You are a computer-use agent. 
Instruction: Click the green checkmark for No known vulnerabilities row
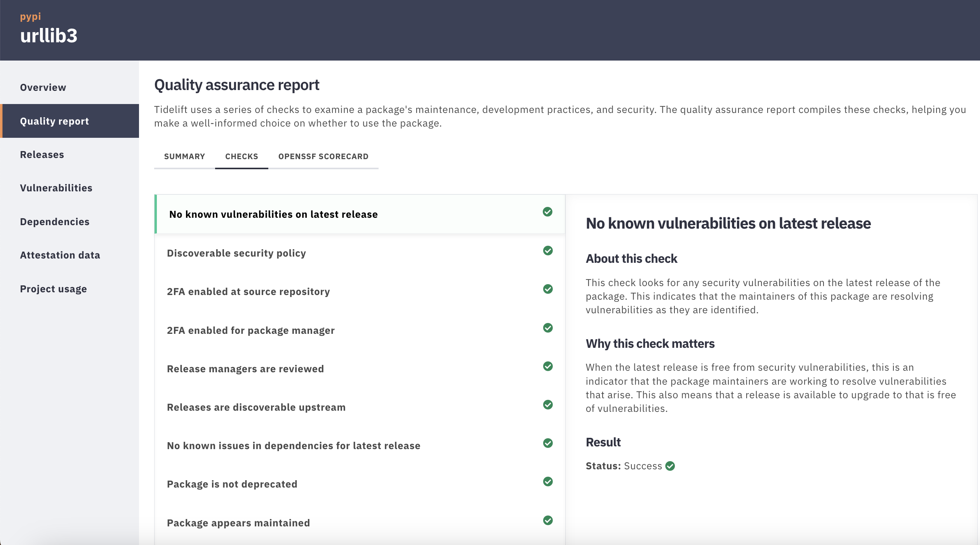tap(547, 212)
